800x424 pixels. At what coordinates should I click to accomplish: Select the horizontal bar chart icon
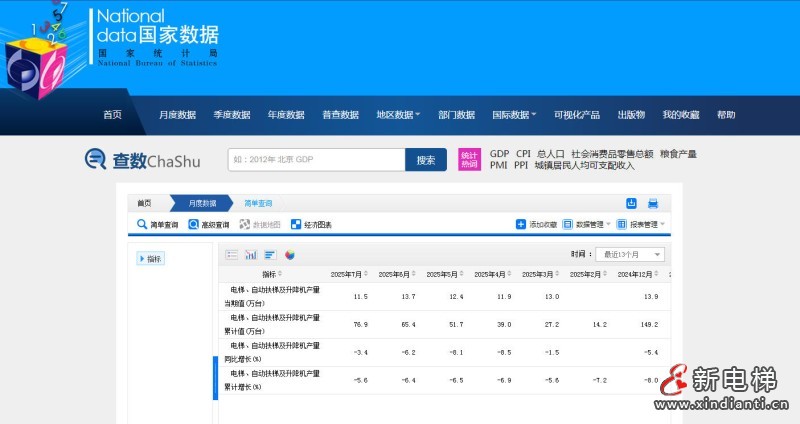tap(270, 255)
